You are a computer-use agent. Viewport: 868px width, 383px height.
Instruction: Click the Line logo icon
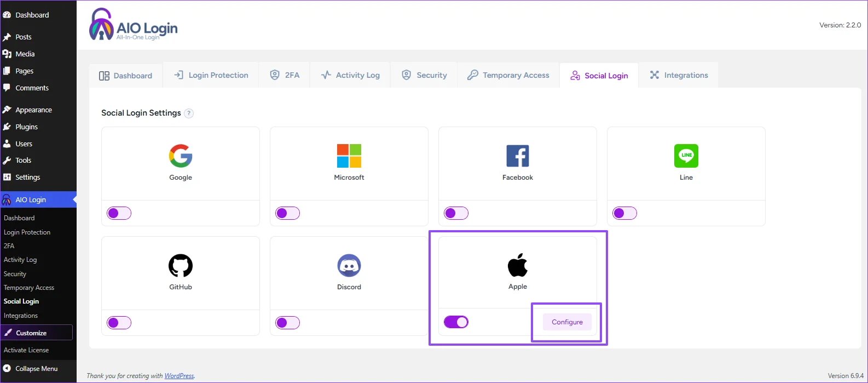(x=686, y=156)
